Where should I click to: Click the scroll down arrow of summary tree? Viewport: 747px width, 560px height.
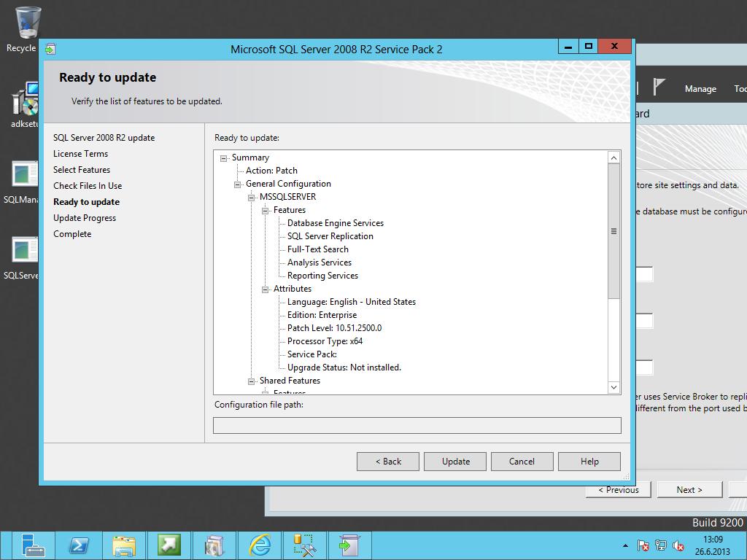click(614, 388)
